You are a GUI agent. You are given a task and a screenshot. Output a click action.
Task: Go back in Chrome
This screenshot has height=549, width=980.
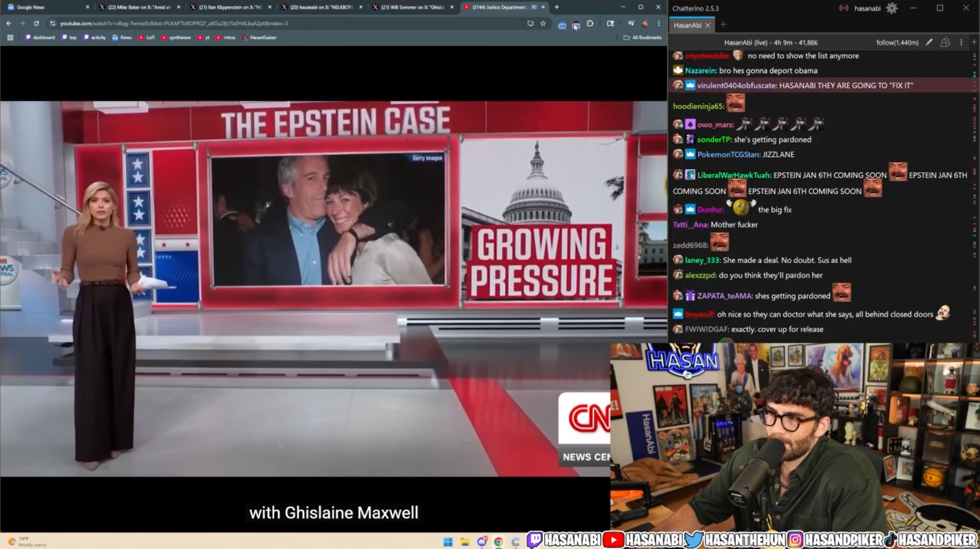coord(9,23)
